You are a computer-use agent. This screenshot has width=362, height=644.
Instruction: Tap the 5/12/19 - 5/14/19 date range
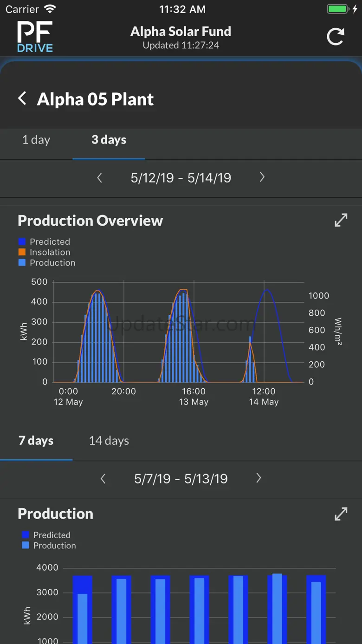(181, 178)
